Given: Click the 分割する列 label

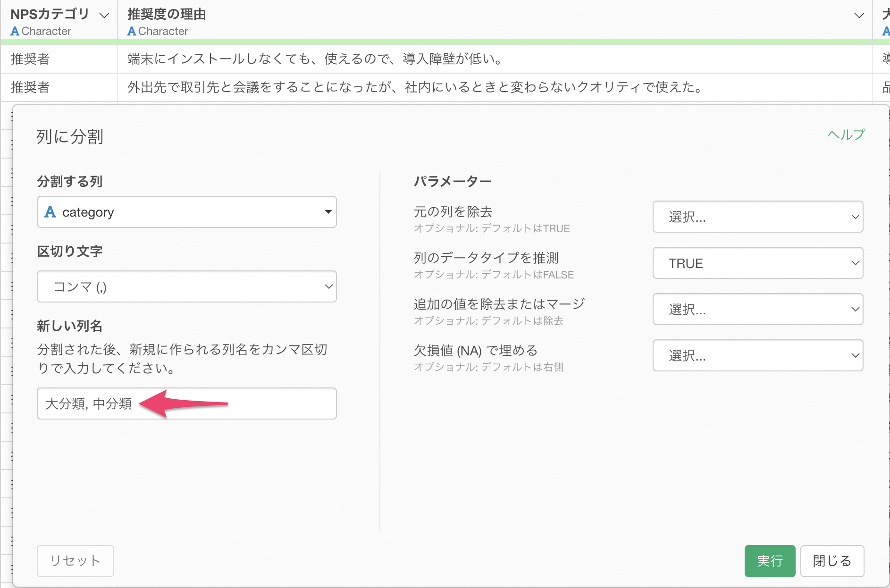Looking at the screenshot, I should 70,182.
